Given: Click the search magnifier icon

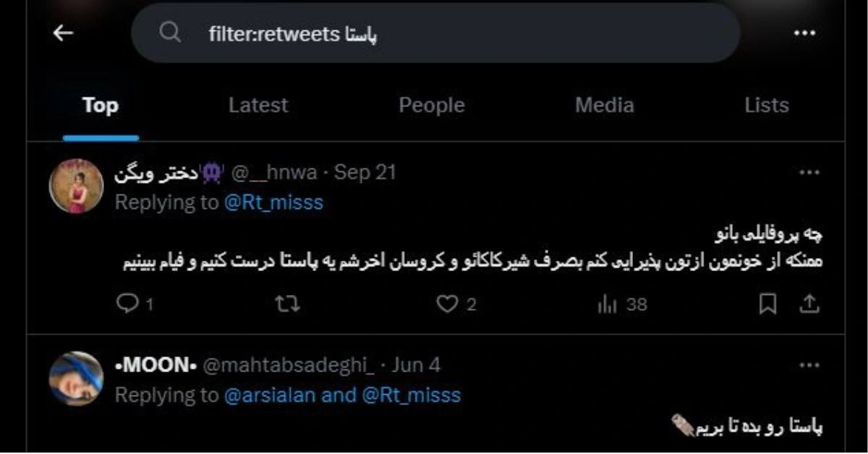Looking at the screenshot, I should pos(170,33).
